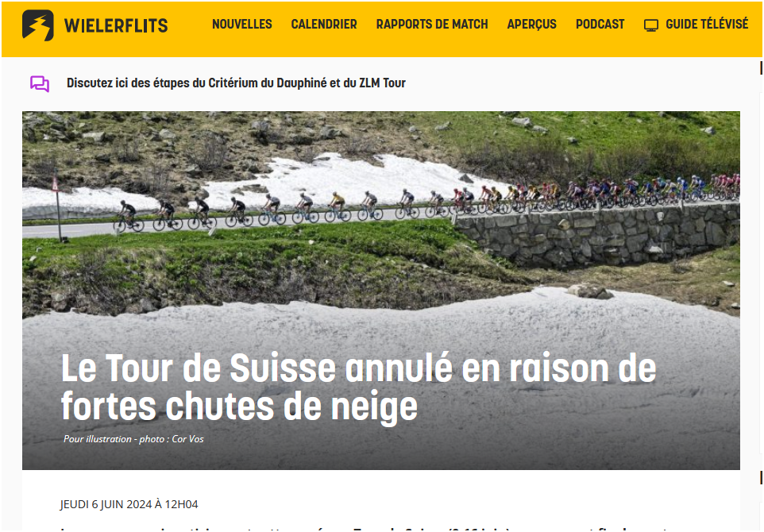Click the purple chat bubbles icon
Image resolution: width=764 pixels, height=532 pixels.
click(x=40, y=84)
